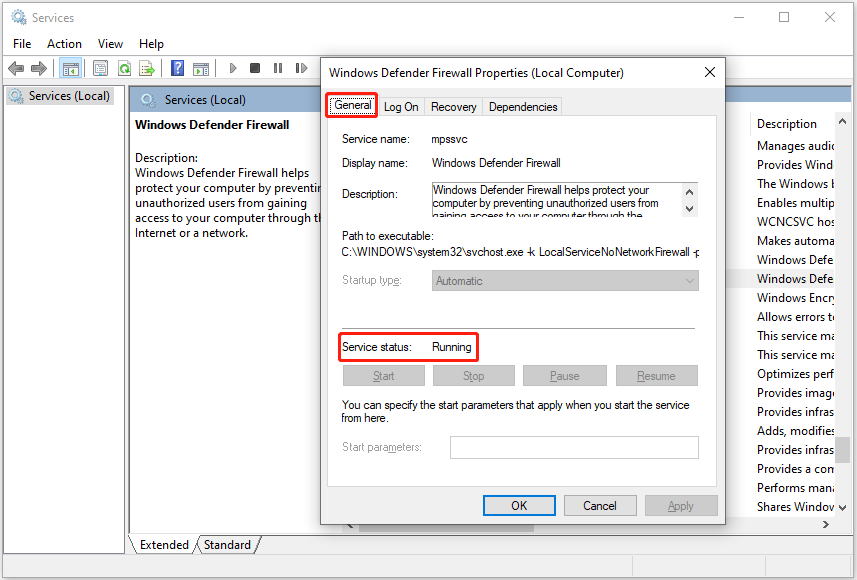Image resolution: width=857 pixels, height=580 pixels.
Task: Click the Windows Defender Firewall bold heading
Action: 212,125
